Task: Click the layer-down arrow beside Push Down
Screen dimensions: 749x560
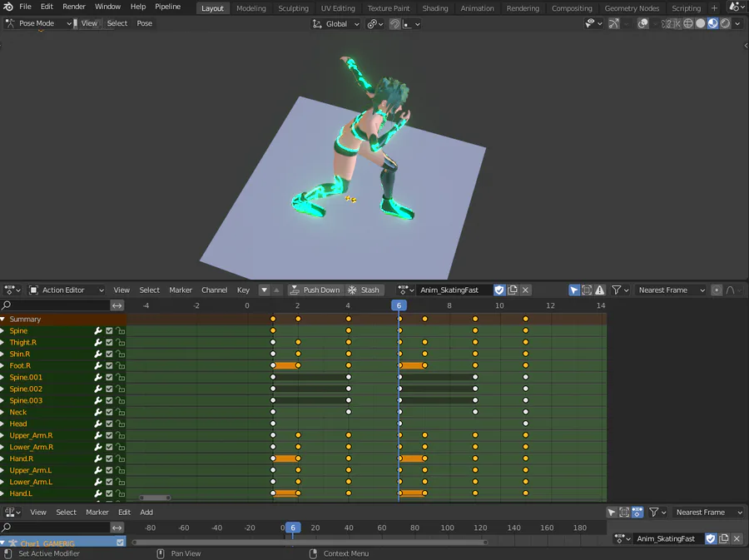Action: 264,290
